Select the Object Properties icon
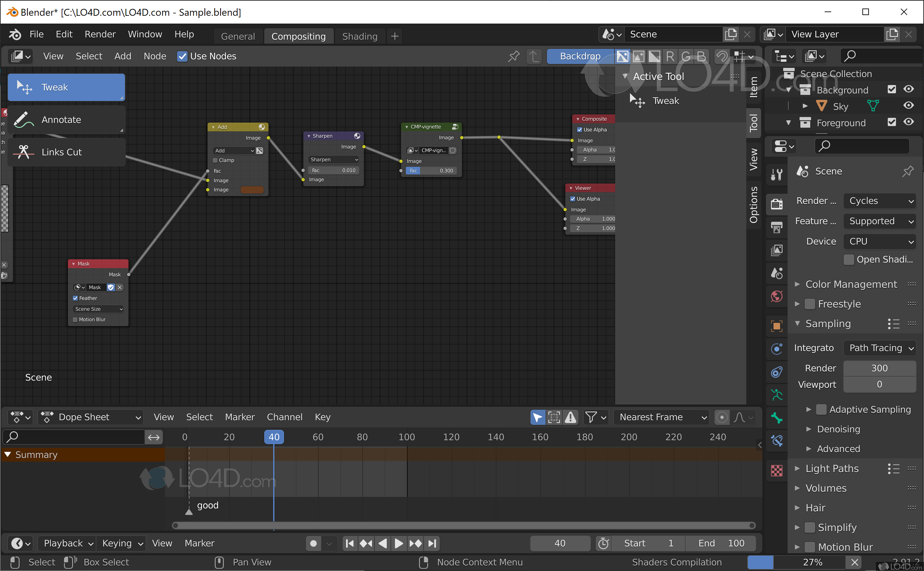The image size is (924, 571). 776,325
